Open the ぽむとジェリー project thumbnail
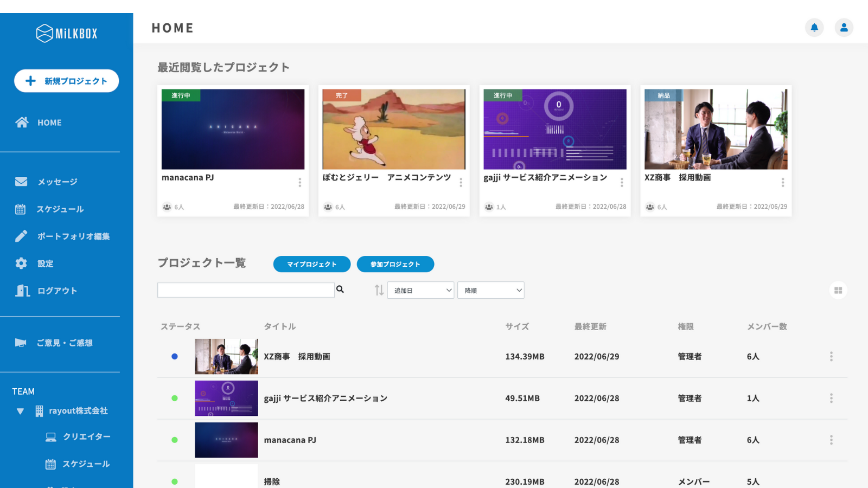This screenshot has height=488, width=868. click(x=394, y=130)
